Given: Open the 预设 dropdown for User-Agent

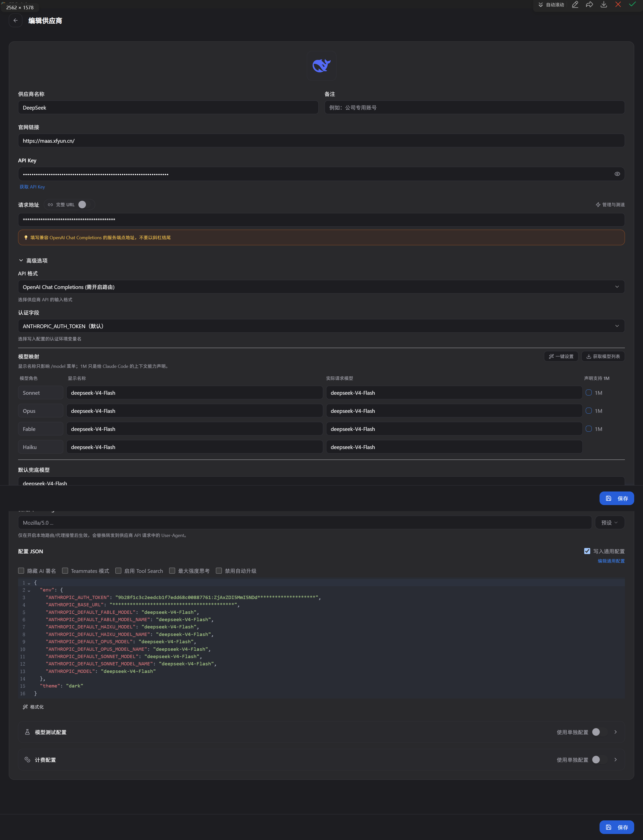Looking at the screenshot, I should [x=610, y=523].
